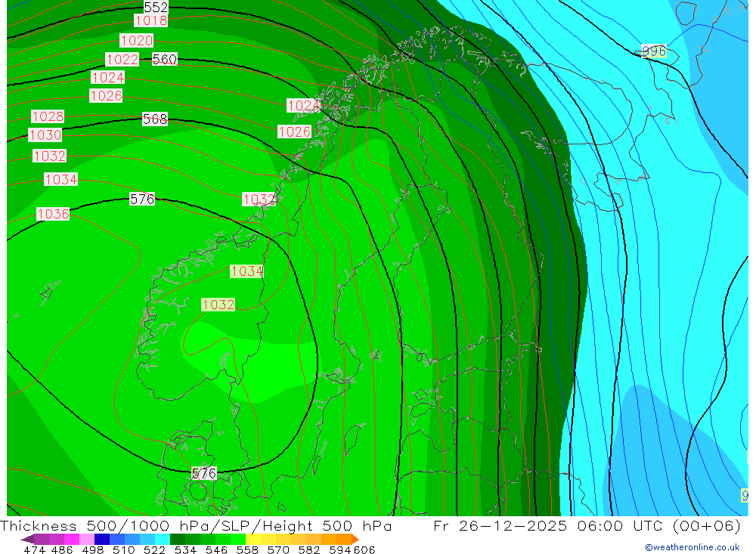
Task: Click the '570' legend value
Action: [x=278, y=550]
